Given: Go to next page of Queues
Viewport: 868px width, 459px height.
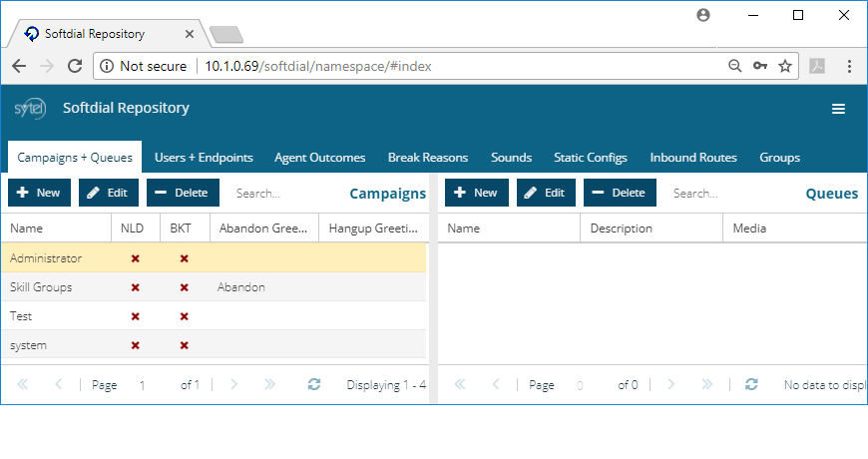Looking at the screenshot, I should click(x=670, y=384).
